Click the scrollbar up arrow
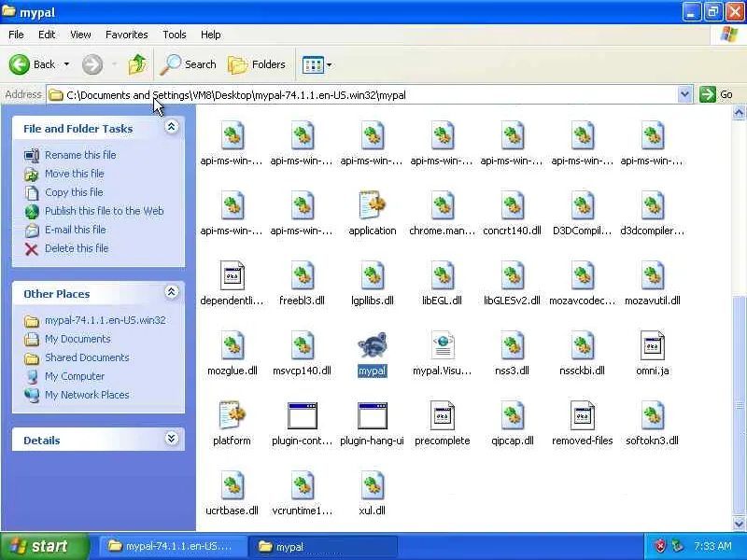 (x=739, y=112)
